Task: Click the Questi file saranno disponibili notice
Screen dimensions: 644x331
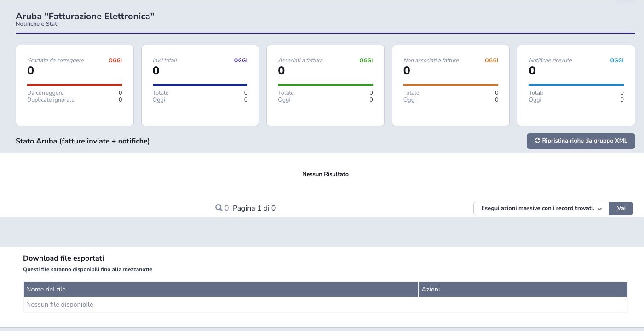Action: coord(88,269)
